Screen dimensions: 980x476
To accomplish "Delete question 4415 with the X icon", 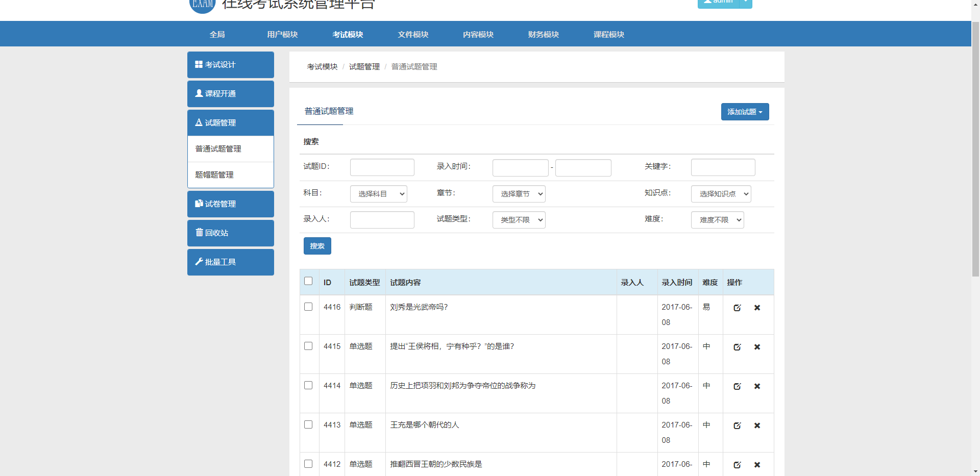I will (x=757, y=347).
